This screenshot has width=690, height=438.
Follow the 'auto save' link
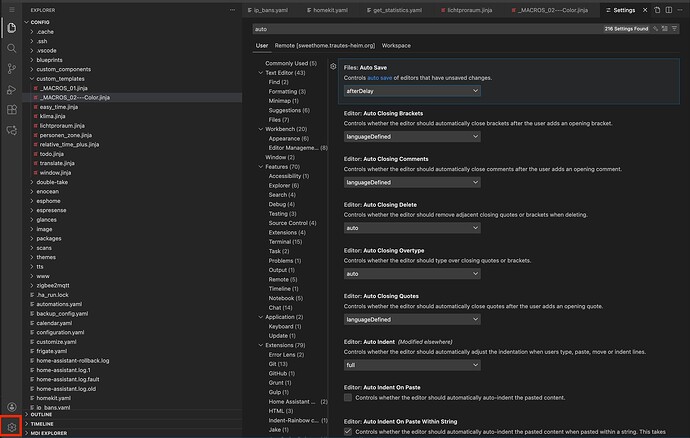379,77
